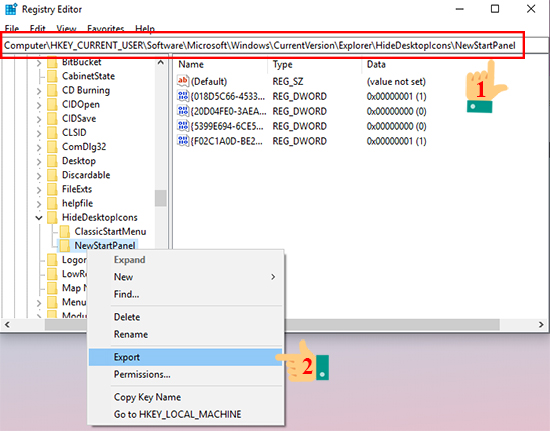Click the CabinetState folder icon
This screenshot has width=550, height=431.
tap(52, 76)
